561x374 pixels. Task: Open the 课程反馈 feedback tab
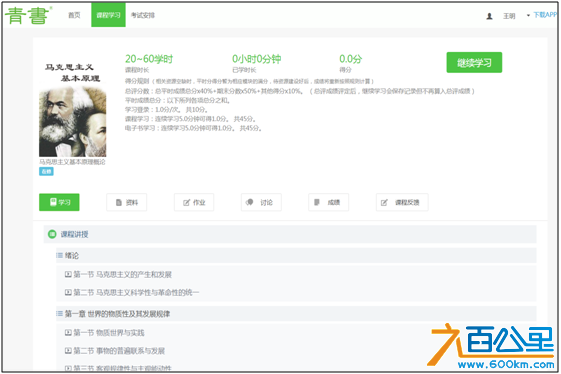click(402, 203)
